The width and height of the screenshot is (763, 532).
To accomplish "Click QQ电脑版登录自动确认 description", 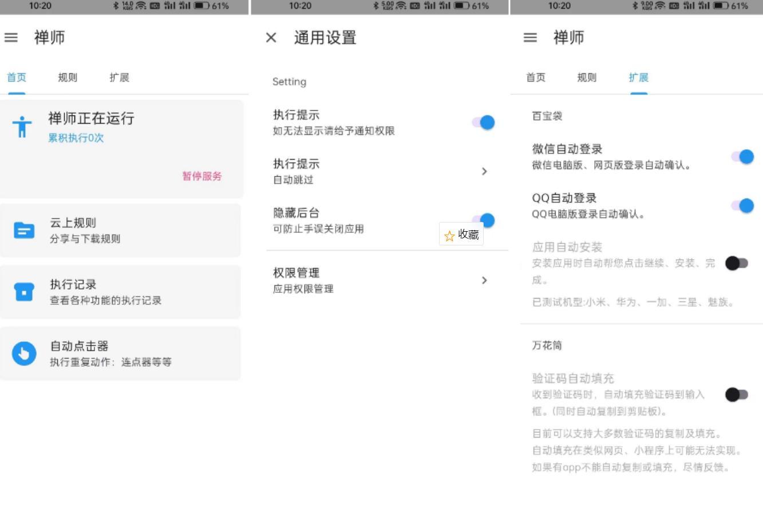I will pos(588,214).
